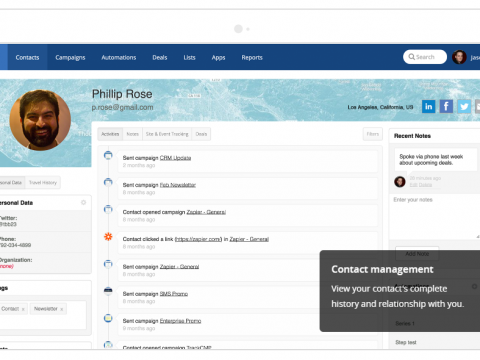The image size is (480, 360).
Task: Switch to the Travel History tab
Action: 43,182
